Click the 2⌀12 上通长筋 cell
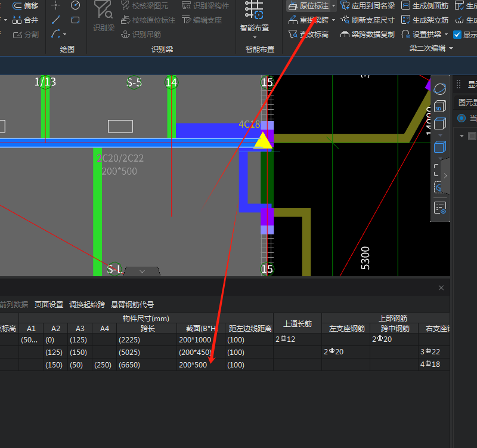Screen dimensions: 477x448 (x=298, y=339)
